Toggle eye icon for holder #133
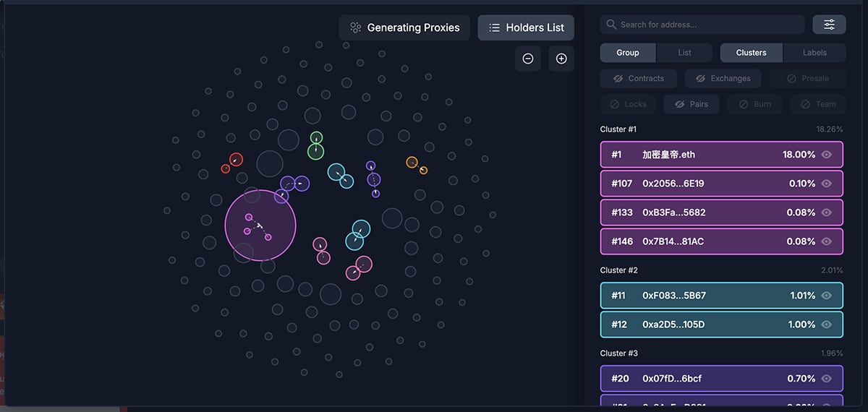868x412 pixels. click(827, 213)
